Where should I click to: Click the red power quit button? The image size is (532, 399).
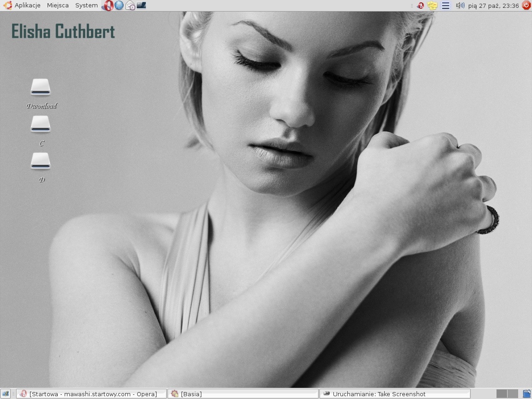coord(526,6)
